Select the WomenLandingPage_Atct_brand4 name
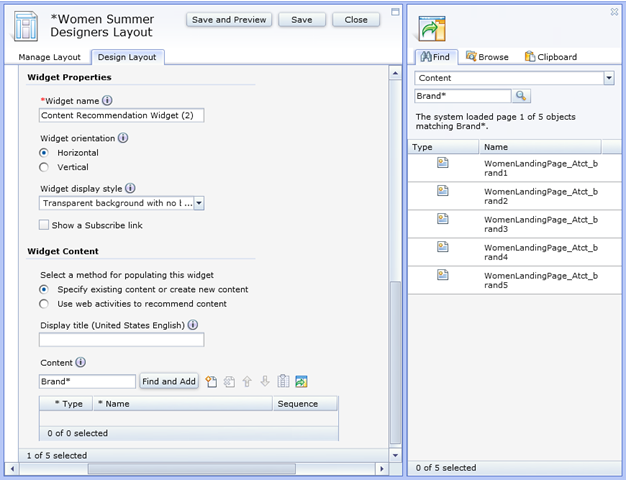 tap(541, 252)
